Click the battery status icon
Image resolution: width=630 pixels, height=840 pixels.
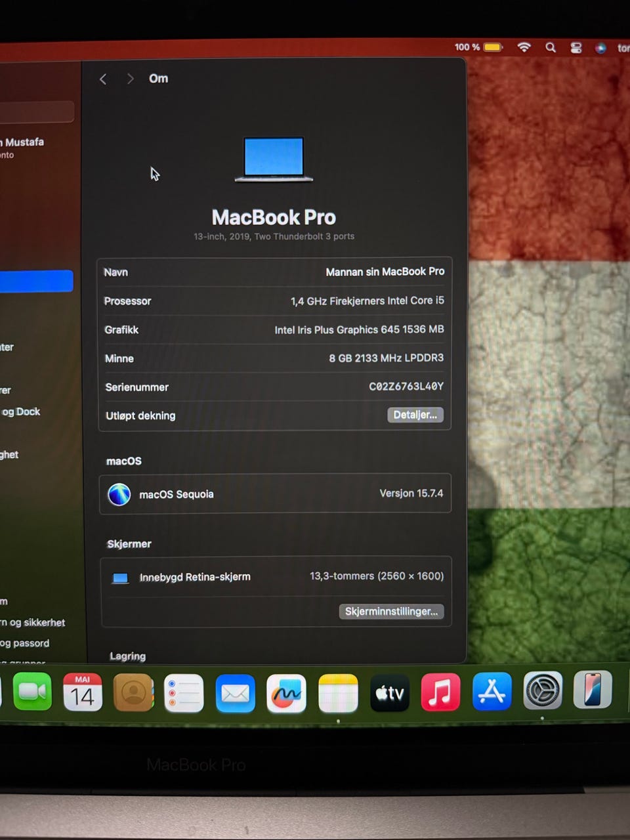493,47
